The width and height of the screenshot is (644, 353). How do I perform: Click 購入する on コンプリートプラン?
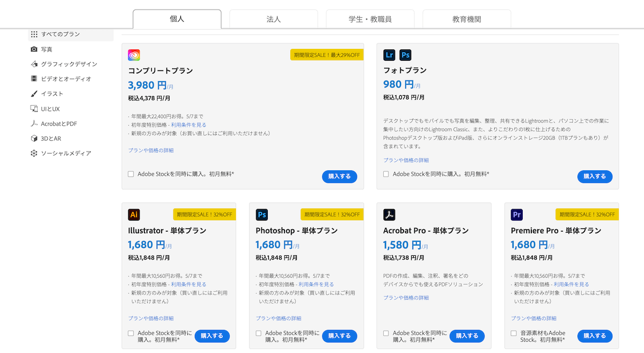pos(340,176)
